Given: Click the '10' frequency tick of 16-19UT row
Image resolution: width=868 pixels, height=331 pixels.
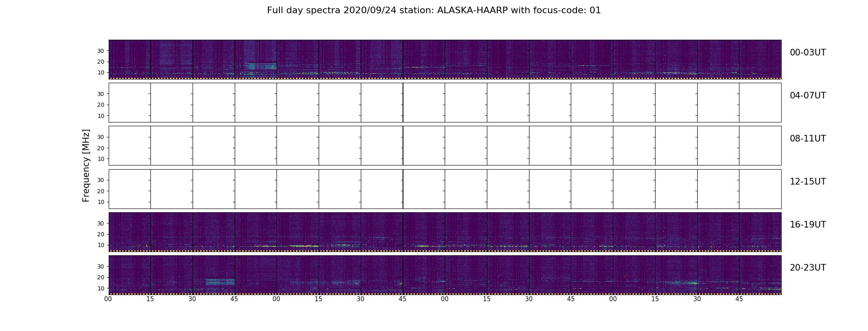Looking at the screenshot, I should [100, 245].
